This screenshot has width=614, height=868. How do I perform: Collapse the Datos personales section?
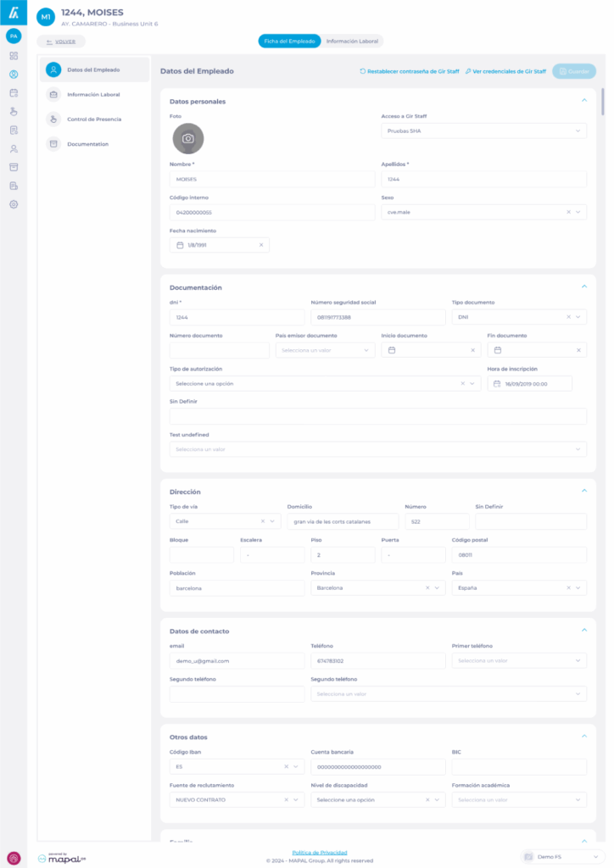click(x=583, y=101)
